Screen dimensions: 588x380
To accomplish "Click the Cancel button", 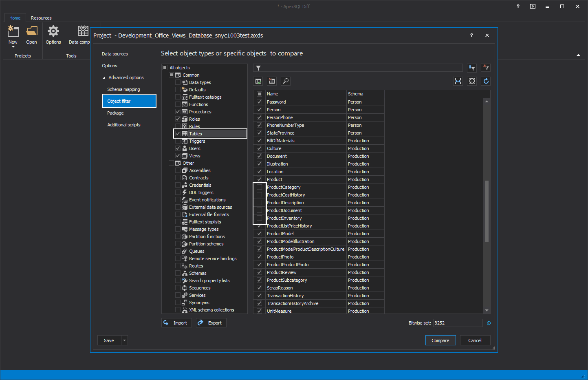I will point(475,340).
